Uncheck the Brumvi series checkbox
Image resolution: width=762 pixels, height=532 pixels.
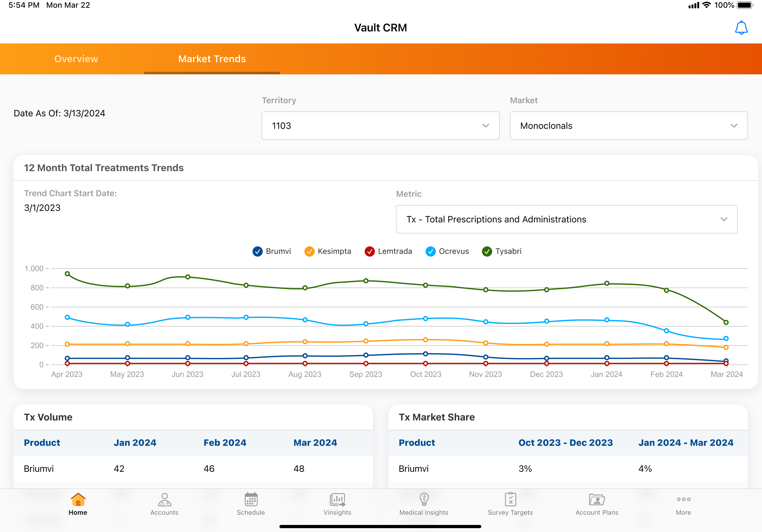258,252
